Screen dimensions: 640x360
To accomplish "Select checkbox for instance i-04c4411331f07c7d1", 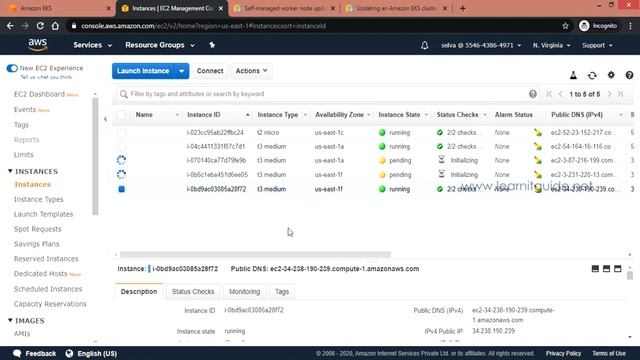I will pyautogui.click(x=121, y=147).
